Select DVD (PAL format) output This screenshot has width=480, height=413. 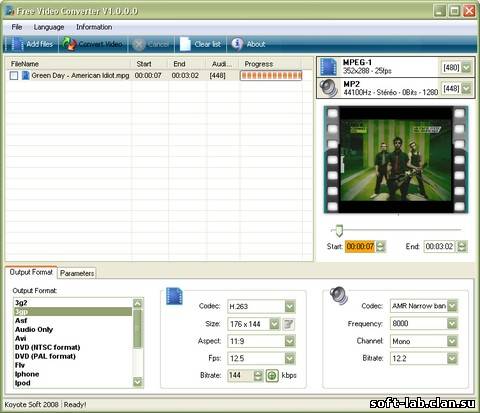click(x=73, y=356)
